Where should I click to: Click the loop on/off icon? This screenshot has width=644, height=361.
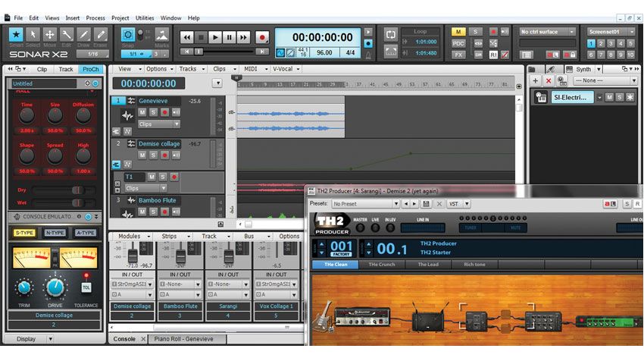391,36
